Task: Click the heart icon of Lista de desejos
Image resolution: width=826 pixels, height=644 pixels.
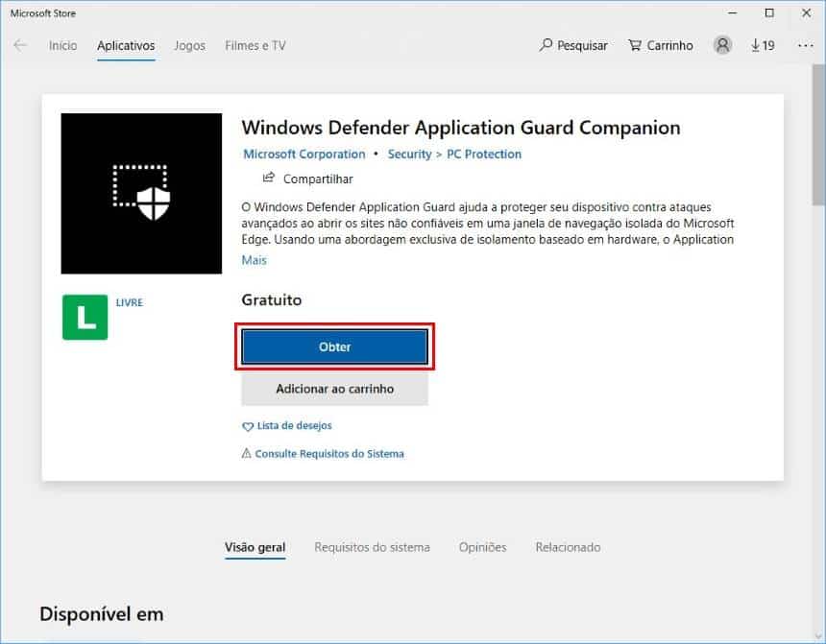Action: (x=247, y=426)
